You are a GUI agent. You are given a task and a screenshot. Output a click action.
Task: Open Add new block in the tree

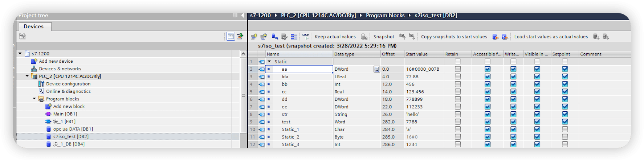point(69,107)
